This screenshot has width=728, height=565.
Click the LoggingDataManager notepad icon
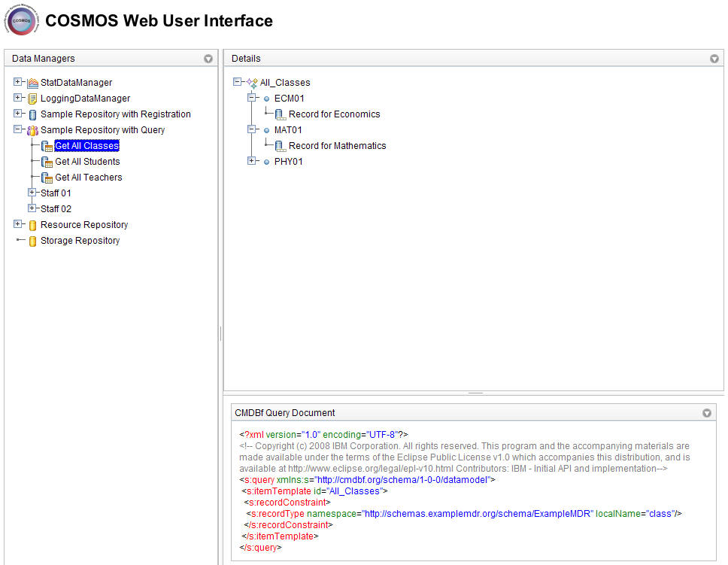click(32, 99)
